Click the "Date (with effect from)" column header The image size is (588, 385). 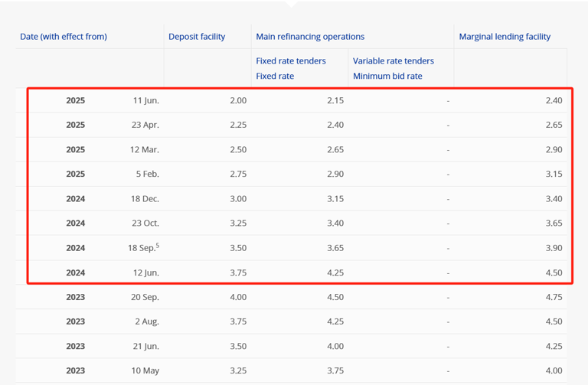[64, 37]
